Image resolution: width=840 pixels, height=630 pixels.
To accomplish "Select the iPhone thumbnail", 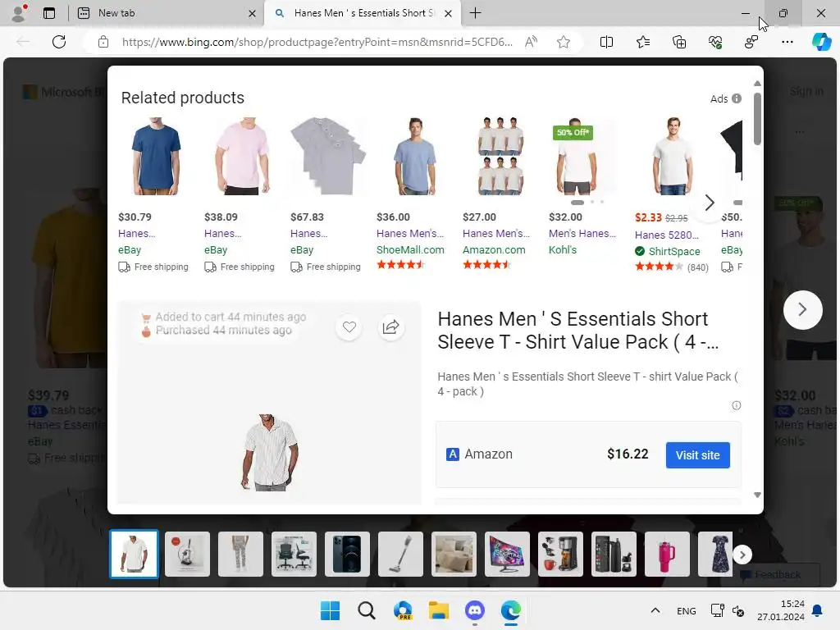I will (347, 555).
